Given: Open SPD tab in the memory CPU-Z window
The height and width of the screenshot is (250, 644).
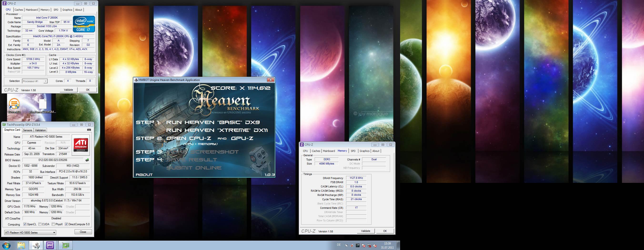Looking at the screenshot, I should tap(353, 151).
